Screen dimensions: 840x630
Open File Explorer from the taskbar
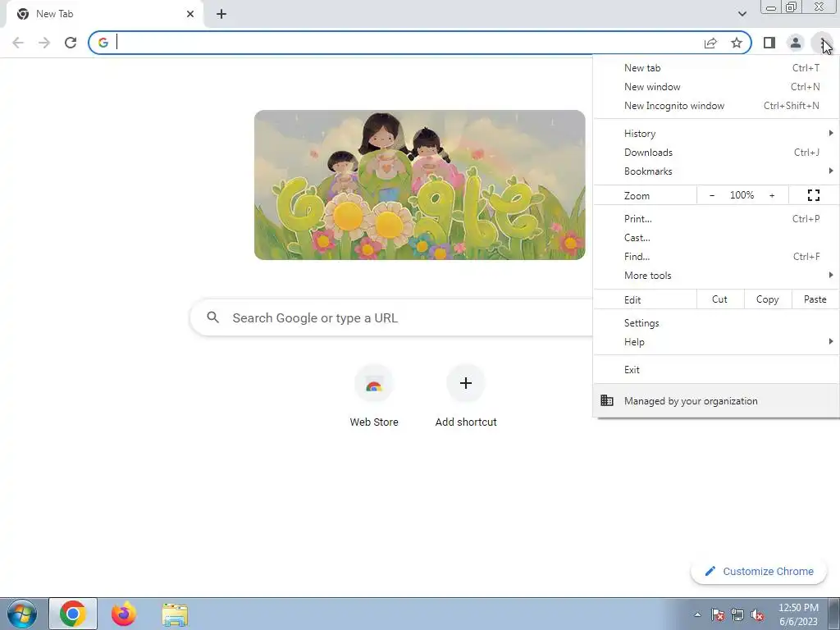pyautogui.click(x=176, y=614)
